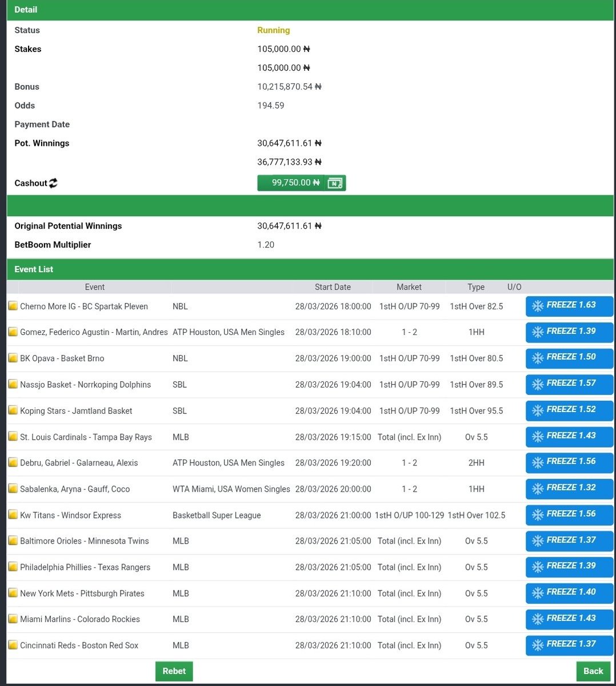Click the BetBoom Multiplier value 1.20
This screenshot has height=686, width=616.
point(266,245)
